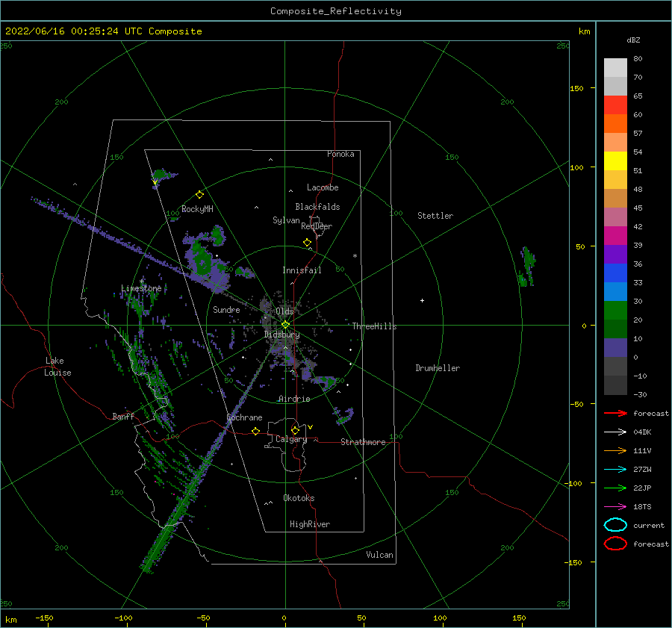The image size is (672, 628).
Task: Select the Blackfalds label
Action: tap(317, 207)
